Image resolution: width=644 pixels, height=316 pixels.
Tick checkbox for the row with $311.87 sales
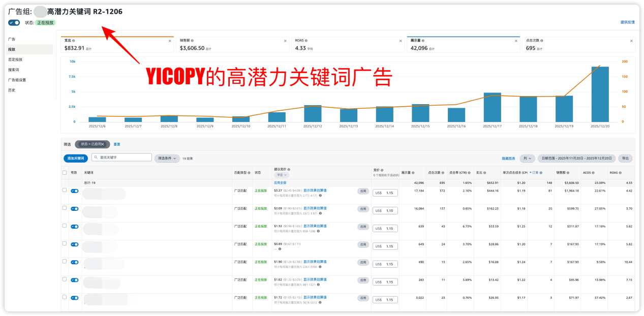[x=64, y=226]
